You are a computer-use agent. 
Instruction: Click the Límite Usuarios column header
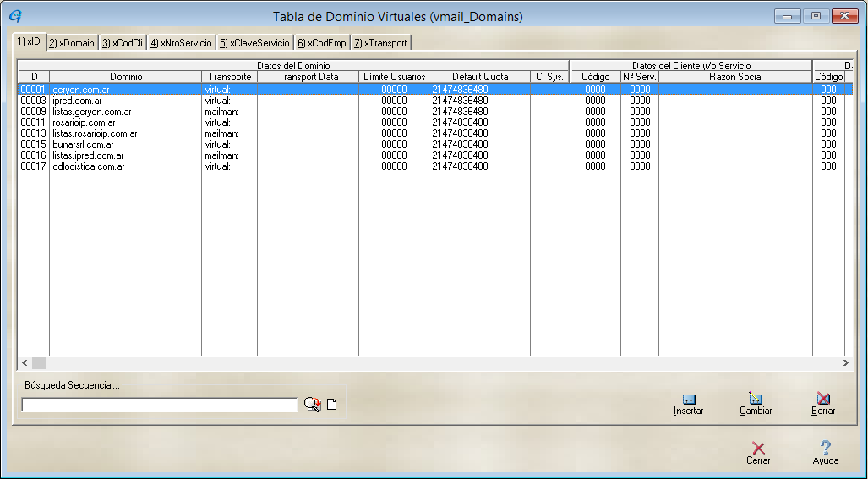[394, 77]
